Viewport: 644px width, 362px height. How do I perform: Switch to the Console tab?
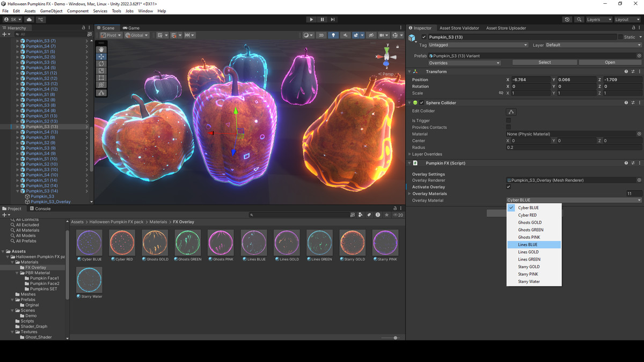[x=40, y=209]
